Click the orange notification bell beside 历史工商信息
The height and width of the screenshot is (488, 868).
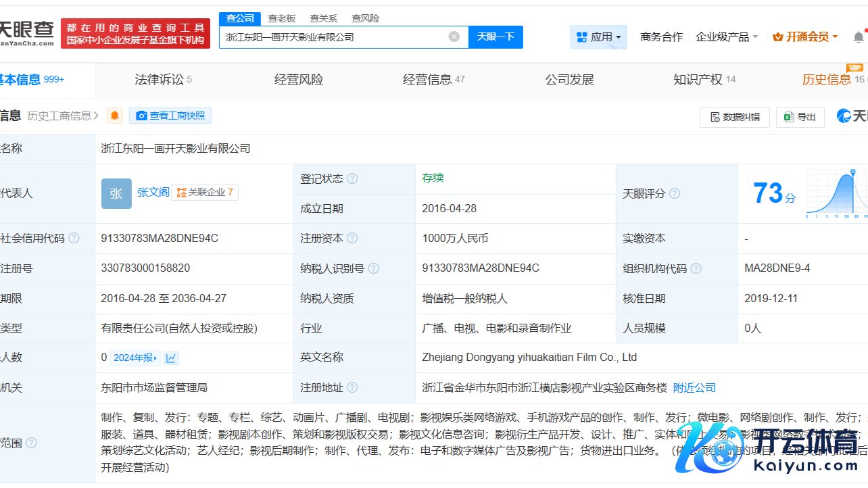coord(115,116)
